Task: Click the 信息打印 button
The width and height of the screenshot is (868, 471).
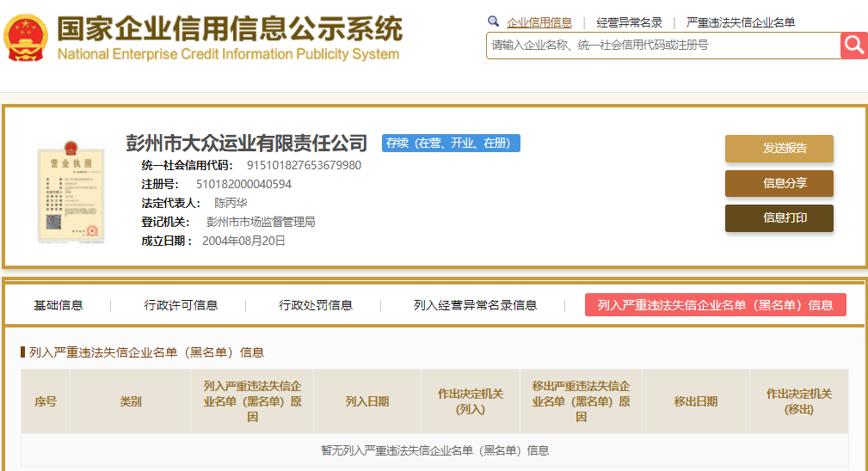Action: (x=779, y=217)
